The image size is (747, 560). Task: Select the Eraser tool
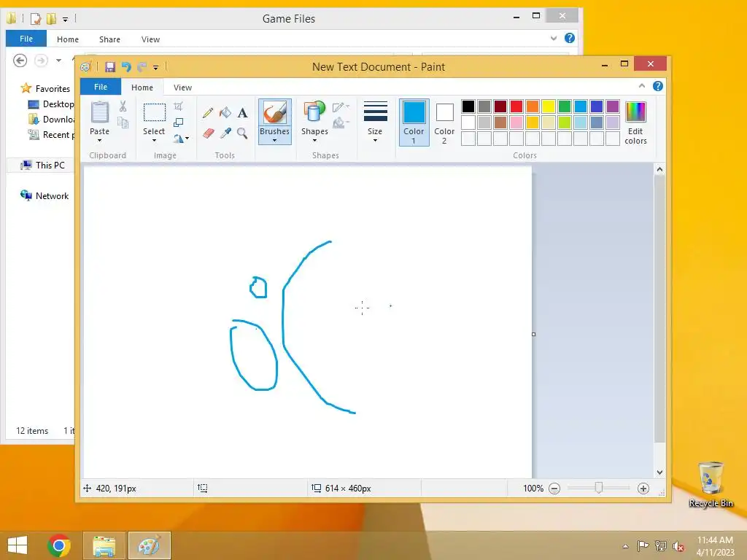click(208, 133)
